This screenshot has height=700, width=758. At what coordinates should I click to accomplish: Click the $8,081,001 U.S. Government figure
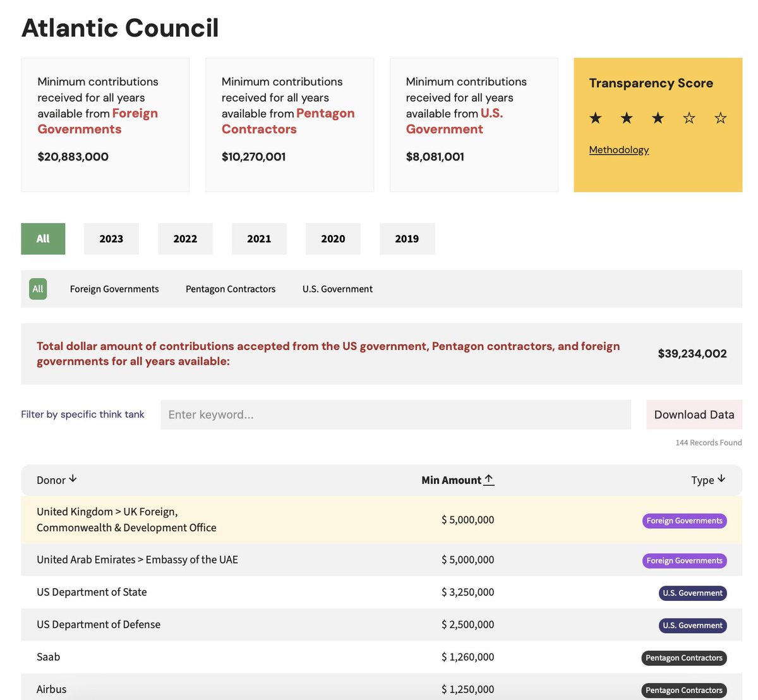tap(435, 157)
